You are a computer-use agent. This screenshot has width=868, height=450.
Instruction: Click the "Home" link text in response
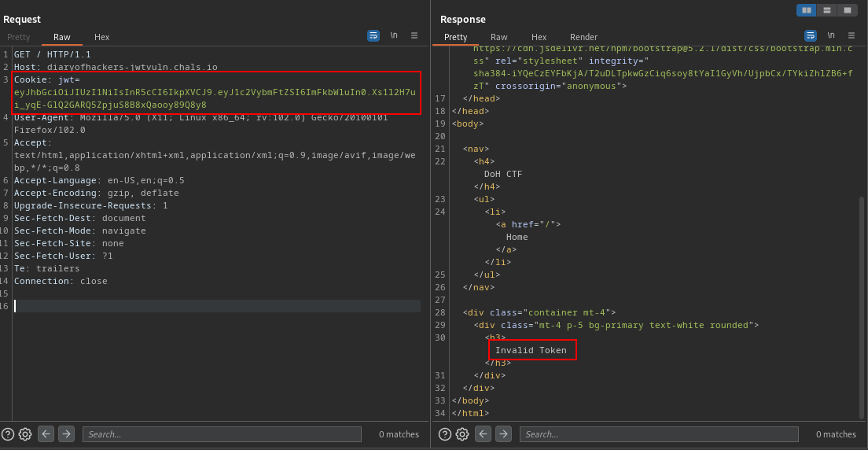[x=517, y=237]
